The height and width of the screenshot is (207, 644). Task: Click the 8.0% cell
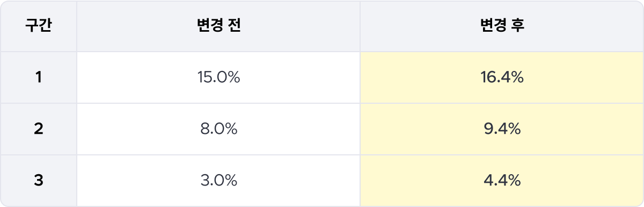(x=218, y=130)
